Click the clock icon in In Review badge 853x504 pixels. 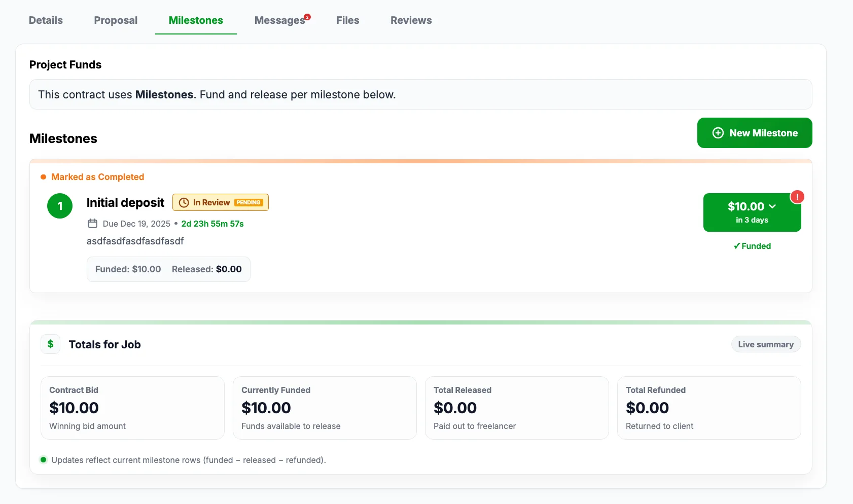[184, 202]
